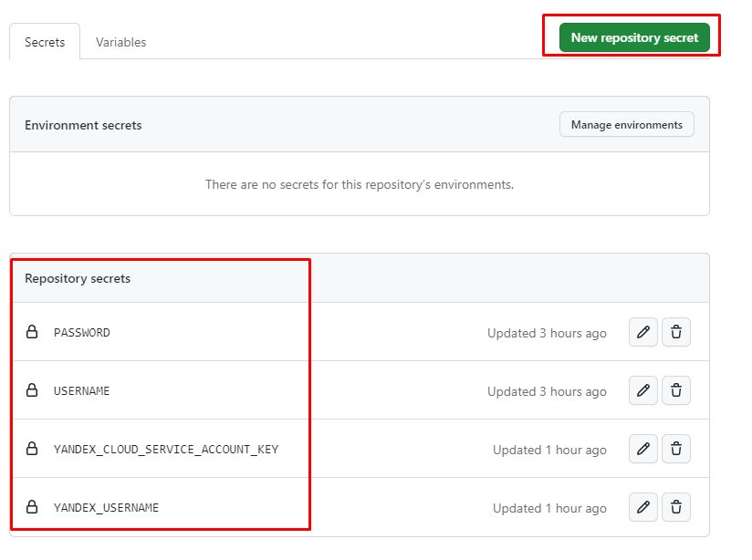
Task: Delete the USERNAME secret with the trash icon
Action: pos(676,390)
